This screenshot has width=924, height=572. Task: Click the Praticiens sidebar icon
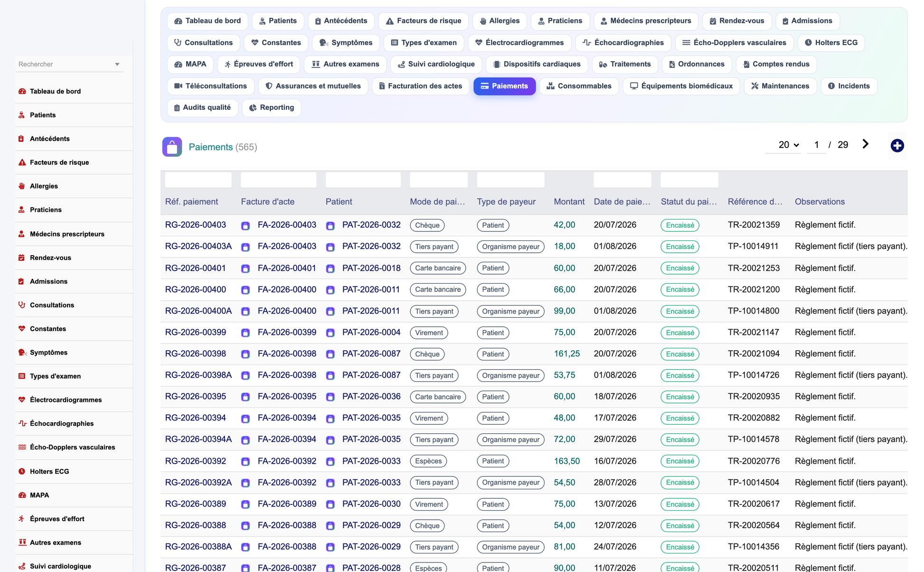22,210
